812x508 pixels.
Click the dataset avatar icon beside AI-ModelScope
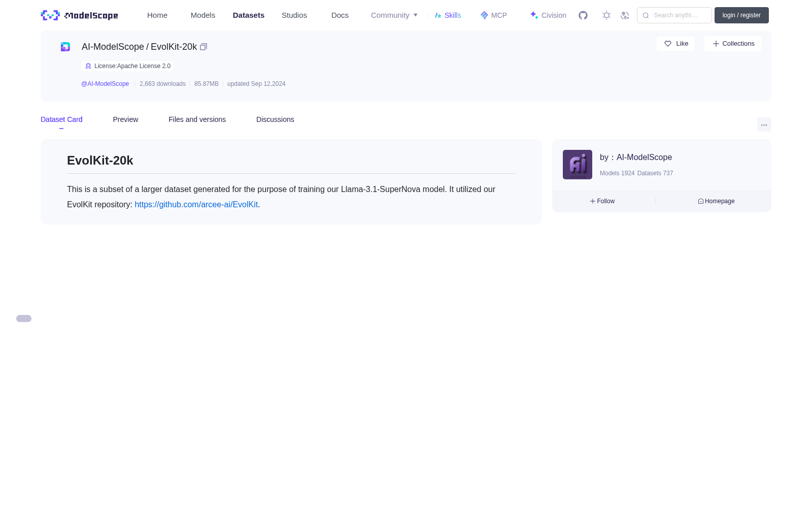tap(65, 47)
